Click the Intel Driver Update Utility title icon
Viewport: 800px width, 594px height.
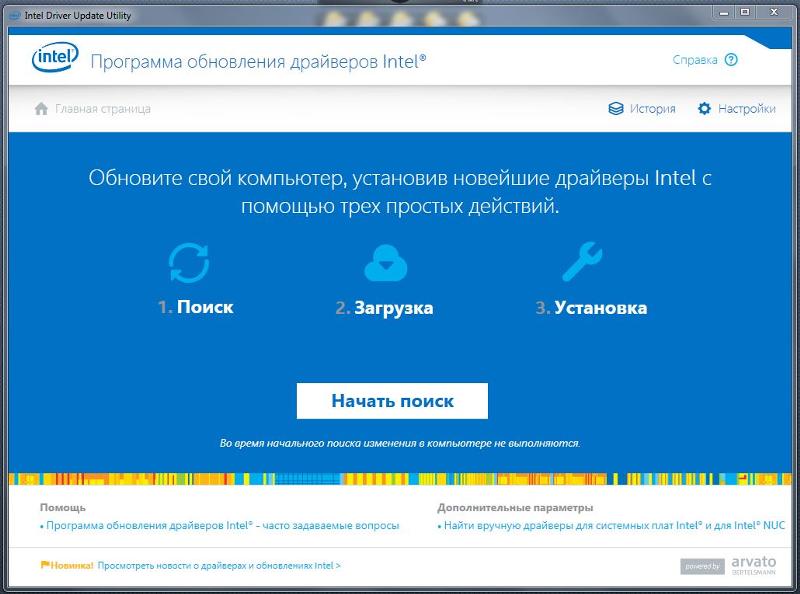pos(15,16)
